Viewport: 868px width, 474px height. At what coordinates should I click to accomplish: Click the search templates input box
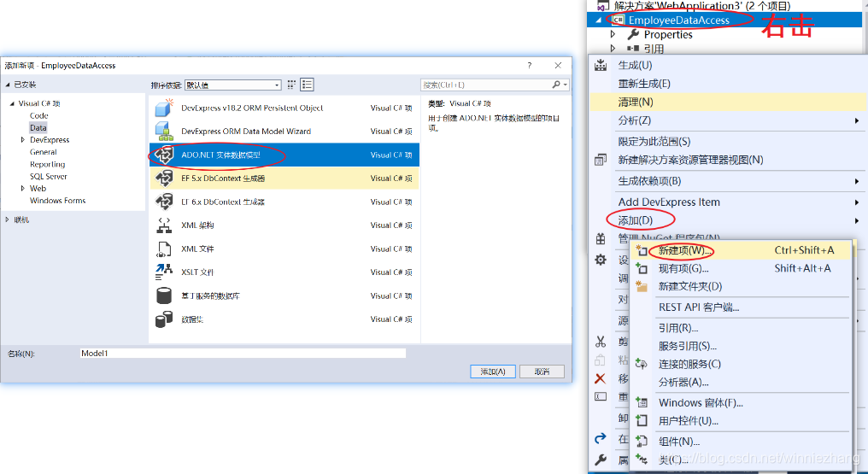coord(485,85)
